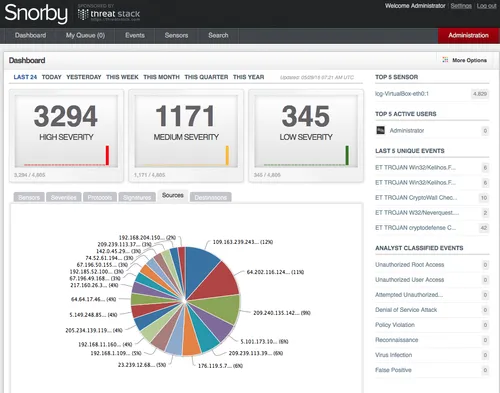Viewport: 500px width, 393px height.
Task: Select the YESTERDAY time range
Action: tap(84, 77)
